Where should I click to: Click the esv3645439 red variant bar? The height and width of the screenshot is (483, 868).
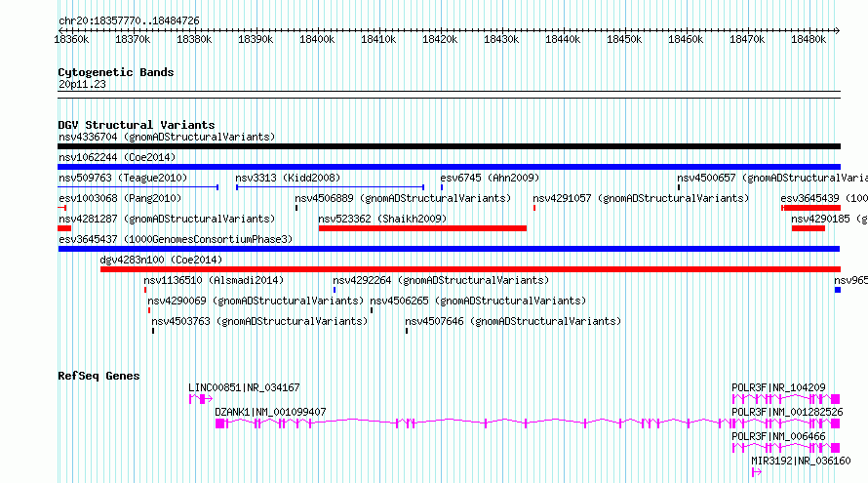coord(811,208)
